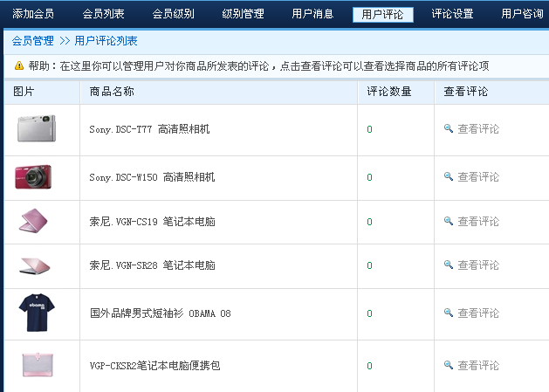Click product name Sony.DSC-W150 高清照相机
The width and height of the screenshot is (549, 392).
pyautogui.click(x=152, y=177)
